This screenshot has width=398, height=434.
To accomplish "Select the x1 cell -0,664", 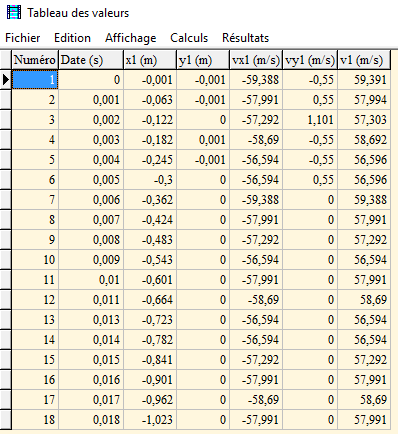I will click(x=150, y=300).
